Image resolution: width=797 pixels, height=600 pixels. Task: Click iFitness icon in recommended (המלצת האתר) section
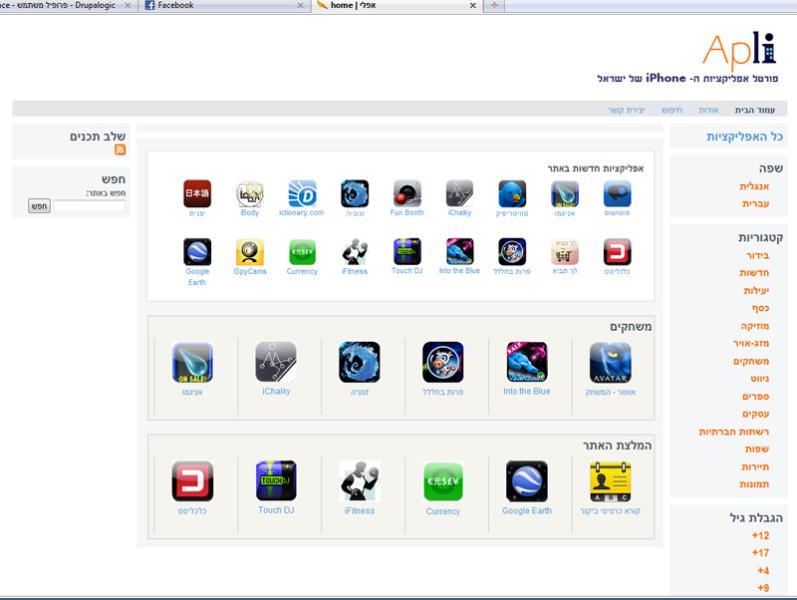click(x=359, y=482)
